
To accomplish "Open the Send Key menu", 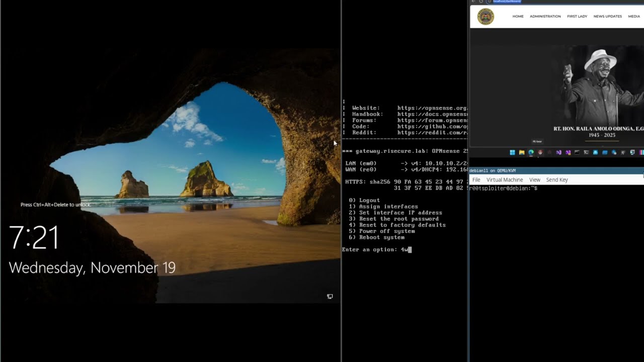I will 557,180.
